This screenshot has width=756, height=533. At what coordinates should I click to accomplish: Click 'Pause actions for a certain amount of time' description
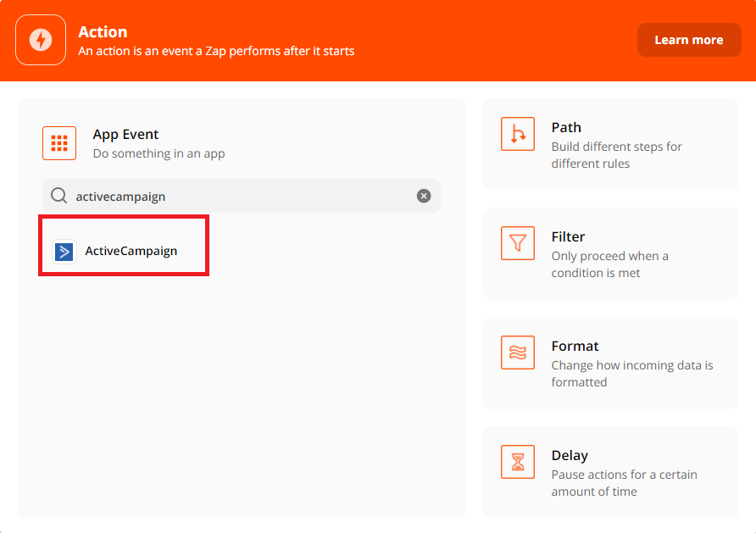tap(625, 483)
